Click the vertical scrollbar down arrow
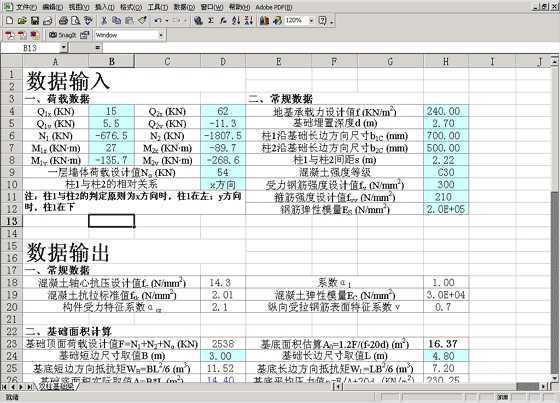The width and height of the screenshot is (560, 403). (554, 378)
